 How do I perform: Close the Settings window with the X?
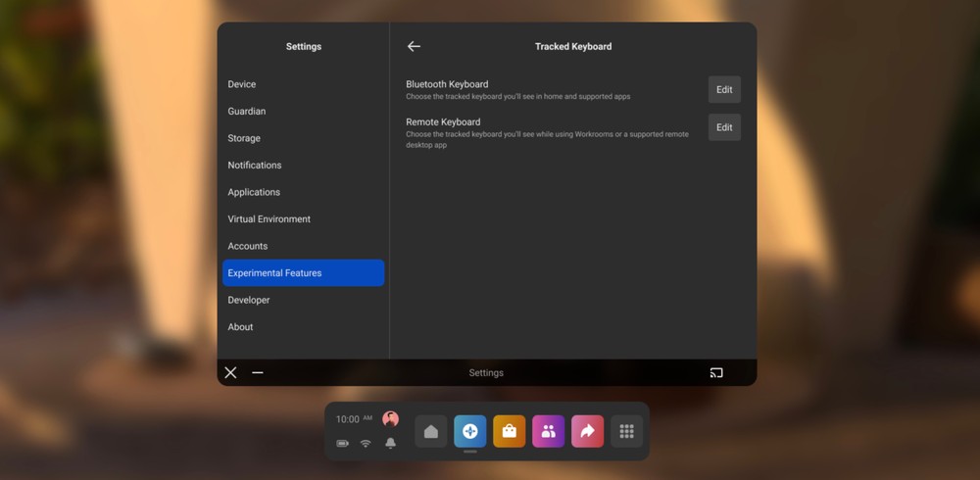tap(230, 372)
